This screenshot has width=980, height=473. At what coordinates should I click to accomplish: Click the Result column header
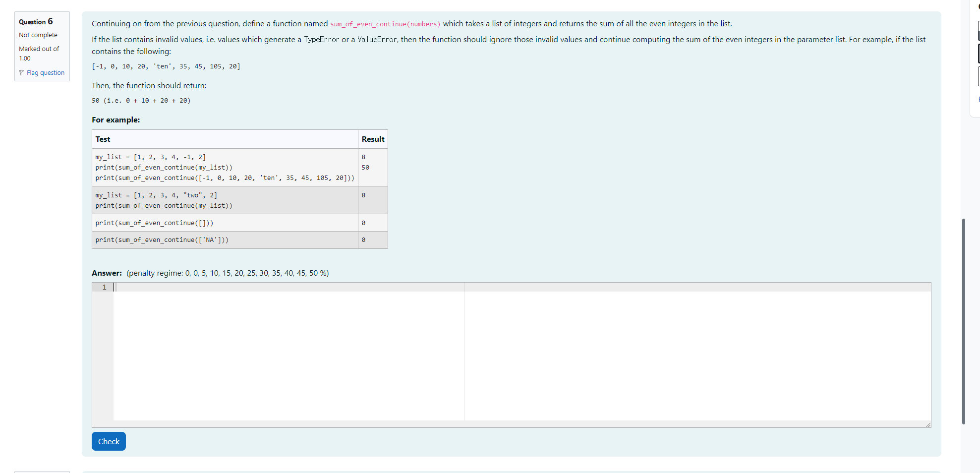click(373, 139)
